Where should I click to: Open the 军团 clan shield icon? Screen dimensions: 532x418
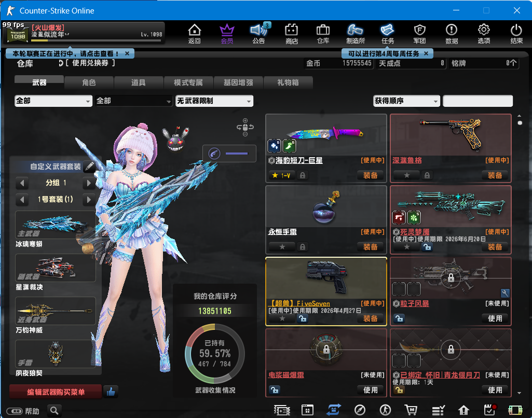tap(420, 34)
